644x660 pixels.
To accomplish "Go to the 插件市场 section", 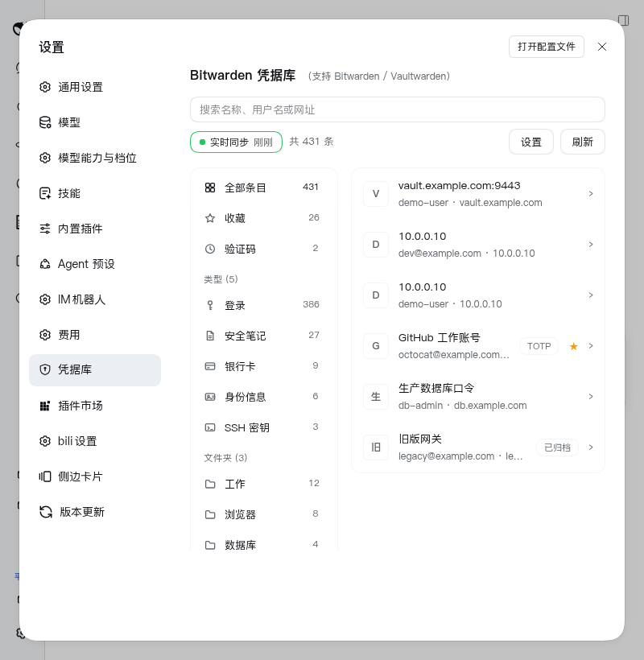I will pos(95,406).
